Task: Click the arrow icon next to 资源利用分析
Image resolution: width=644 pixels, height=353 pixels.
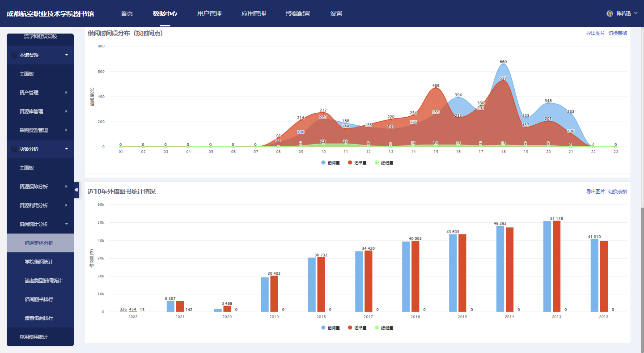Action: pos(66,205)
